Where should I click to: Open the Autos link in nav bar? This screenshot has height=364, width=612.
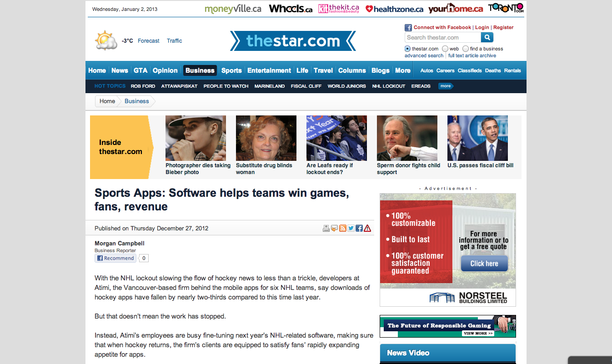click(x=426, y=70)
